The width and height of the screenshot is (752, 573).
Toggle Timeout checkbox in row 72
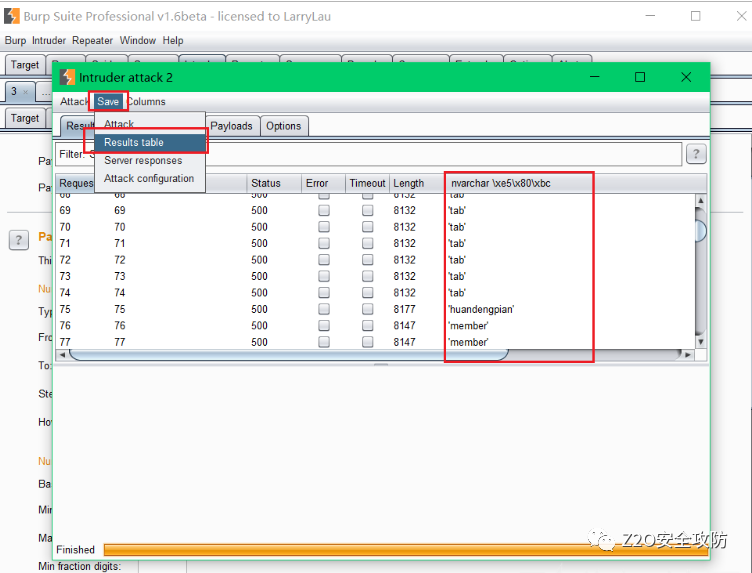(367, 259)
